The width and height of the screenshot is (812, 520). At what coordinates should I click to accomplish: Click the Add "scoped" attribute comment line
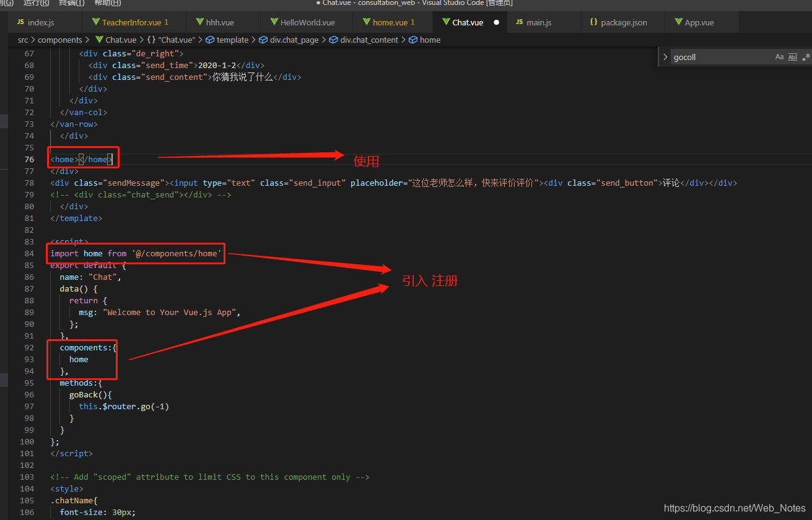point(210,477)
